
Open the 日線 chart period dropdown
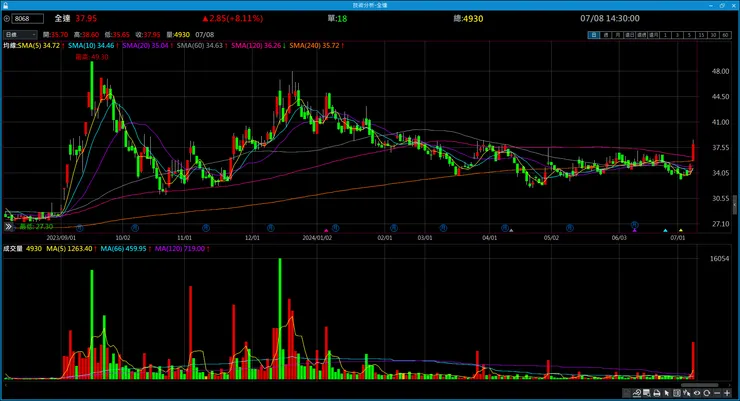coord(20,34)
